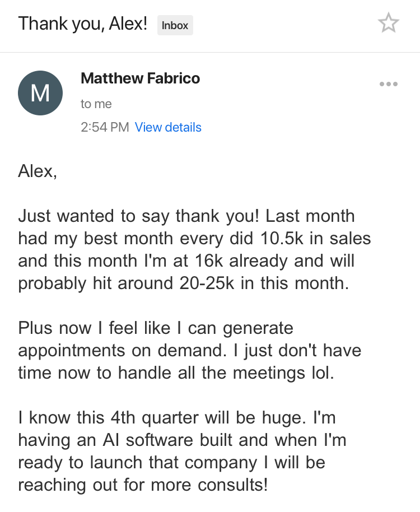The image size is (420, 512).
Task: Select the sender name Matthew Fabrico
Action: [x=140, y=78]
